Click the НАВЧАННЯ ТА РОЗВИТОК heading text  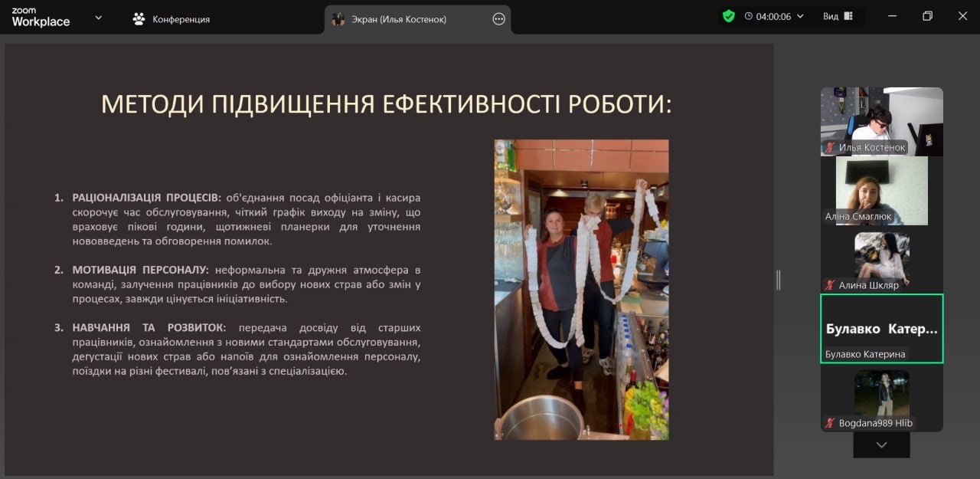point(149,327)
